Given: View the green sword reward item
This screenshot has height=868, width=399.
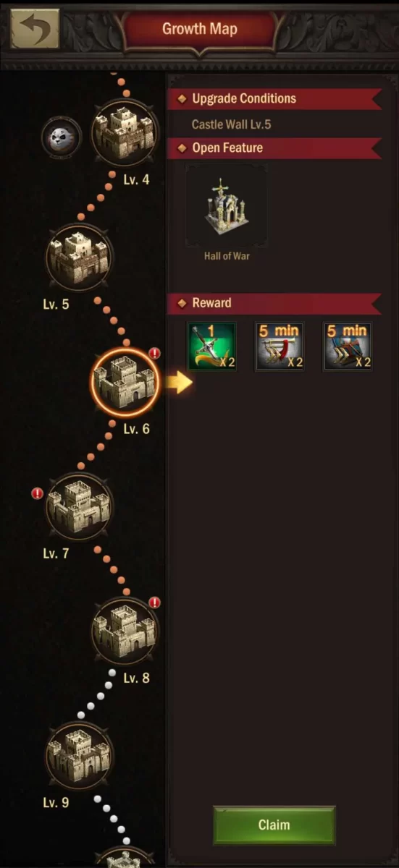Looking at the screenshot, I should (212, 346).
